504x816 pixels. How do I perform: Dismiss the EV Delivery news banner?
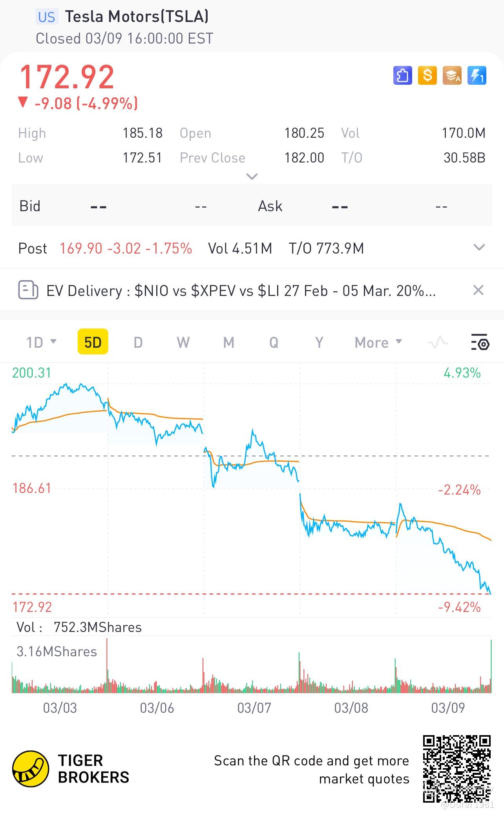tap(478, 290)
